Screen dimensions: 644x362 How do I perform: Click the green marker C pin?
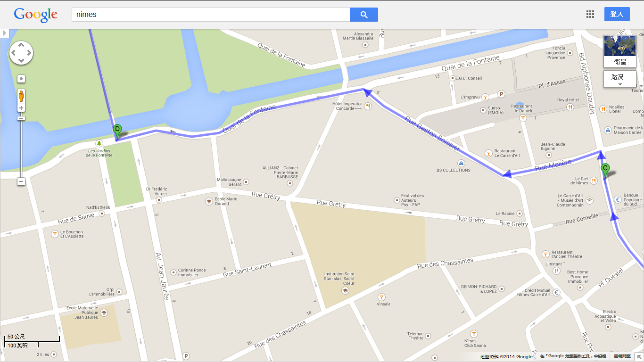click(x=605, y=171)
